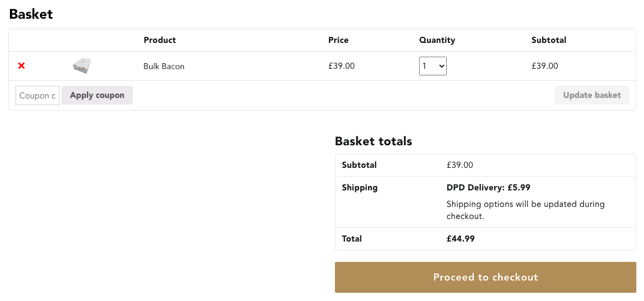Click the Bulk Bacon row subtotal amount
Viewport: 644px width, 301px height.
[x=545, y=66]
